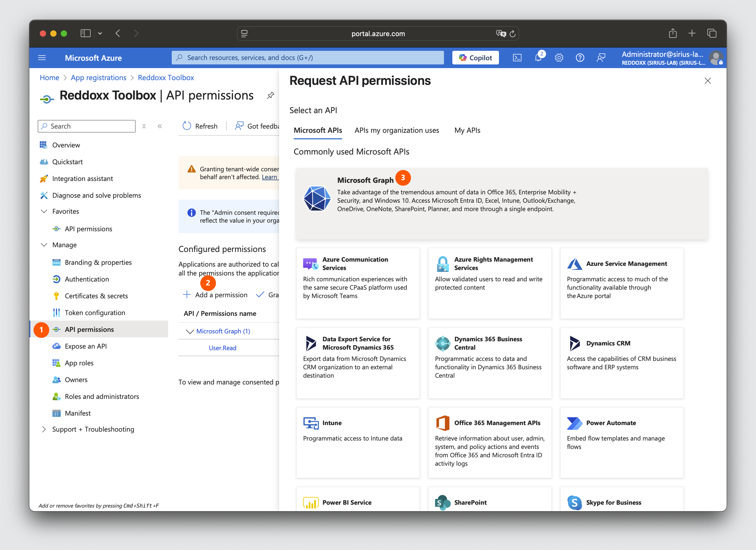756x550 pixels.
Task: Go to Reddoxx Toolbox breadcrumb
Action: [166, 78]
